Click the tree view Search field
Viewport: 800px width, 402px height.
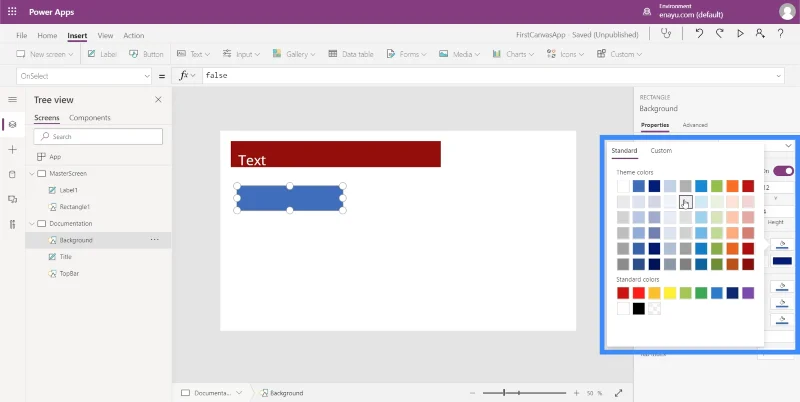(x=98, y=136)
